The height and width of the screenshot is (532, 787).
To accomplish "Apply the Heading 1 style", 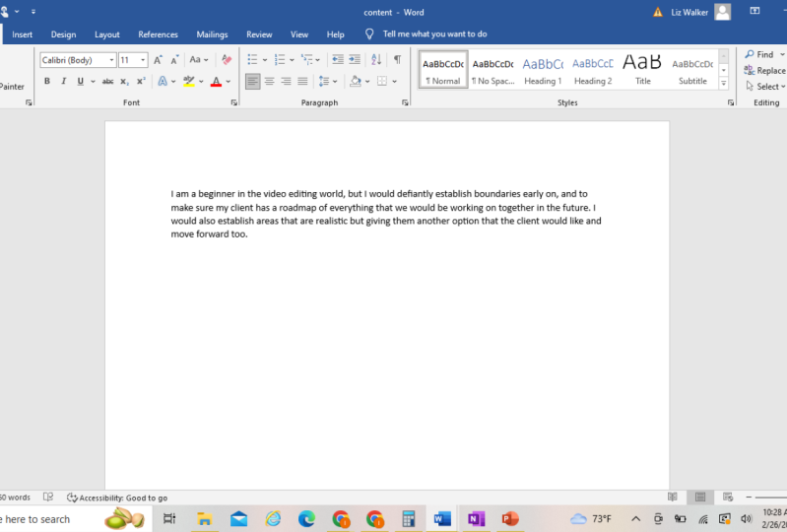I will click(x=543, y=70).
